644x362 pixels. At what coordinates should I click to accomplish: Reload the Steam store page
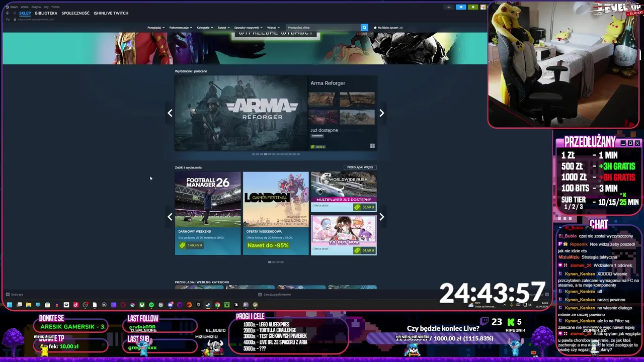8,19
